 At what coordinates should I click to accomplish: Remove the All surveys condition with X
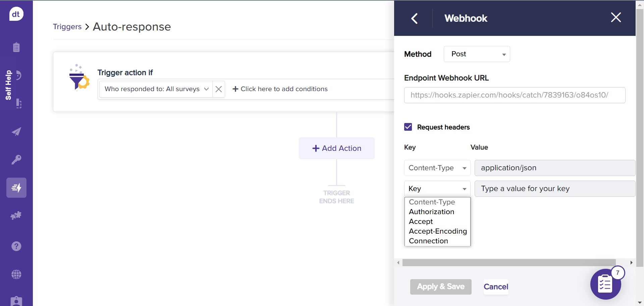tap(219, 89)
